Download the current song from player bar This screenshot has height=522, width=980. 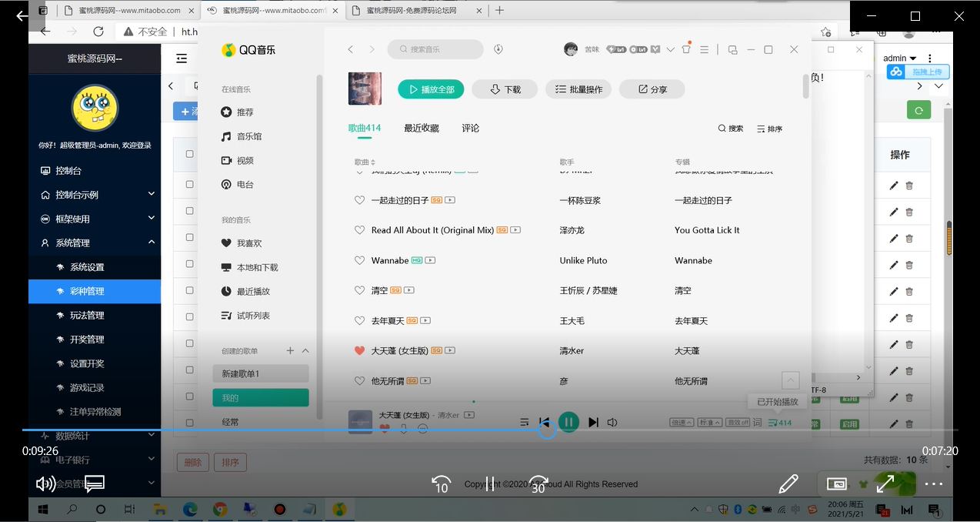(403, 429)
